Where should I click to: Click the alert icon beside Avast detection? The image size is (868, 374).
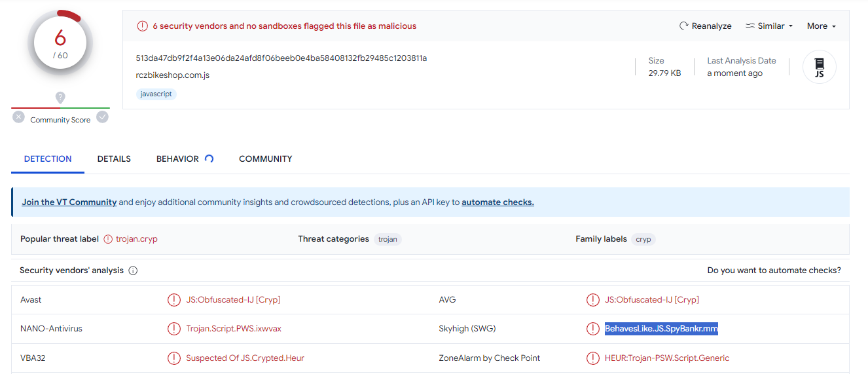[x=173, y=300]
